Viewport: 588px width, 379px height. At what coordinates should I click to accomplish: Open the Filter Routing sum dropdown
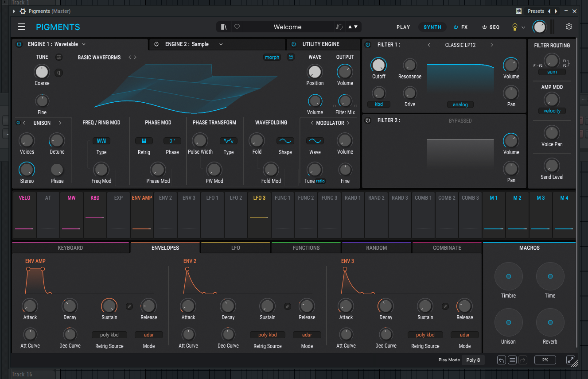tap(552, 72)
